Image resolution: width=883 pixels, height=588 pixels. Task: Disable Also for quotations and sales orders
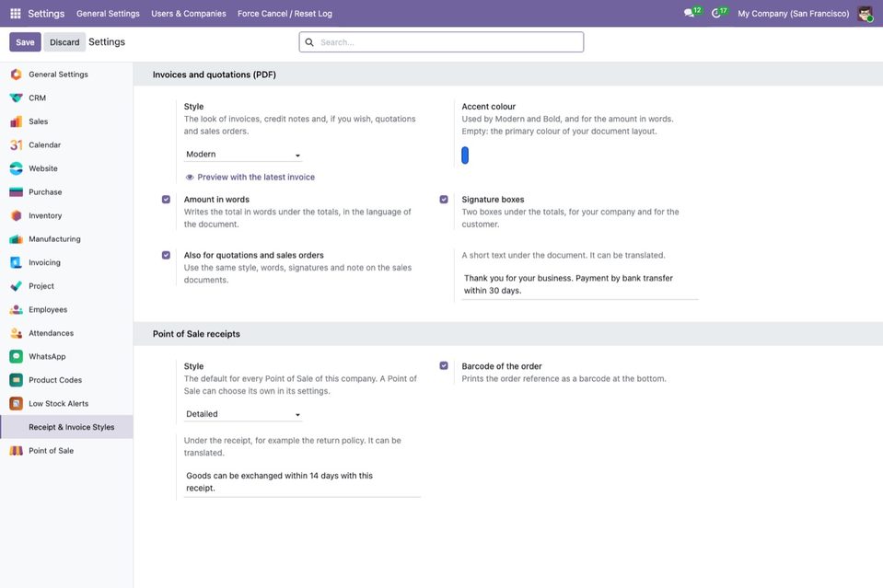(x=166, y=255)
